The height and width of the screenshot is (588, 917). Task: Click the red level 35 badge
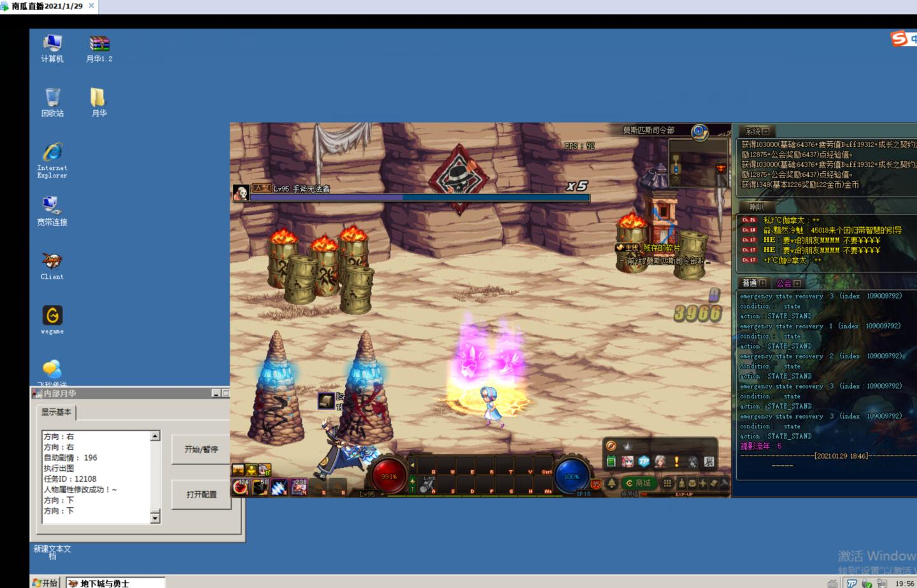coord(595,484)
